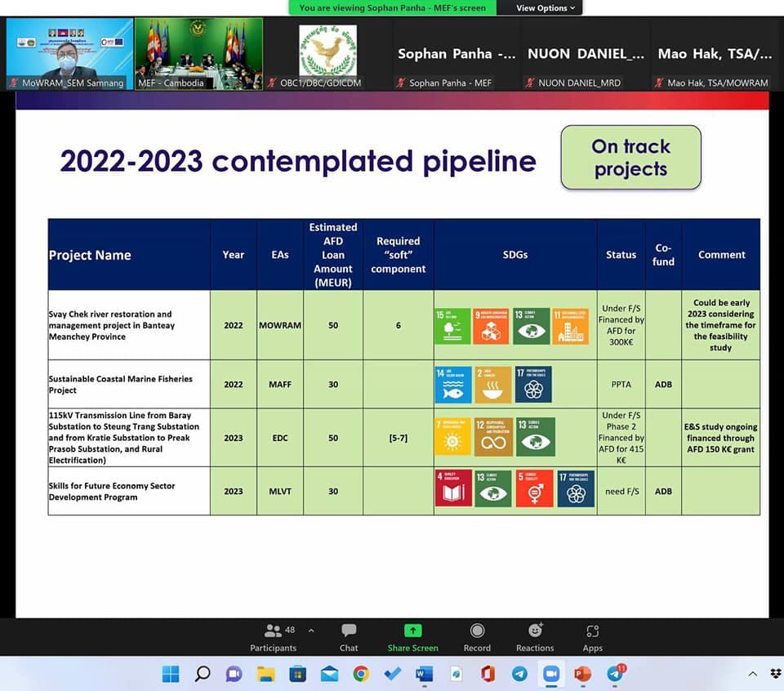The width and height of the screenshot is (784, 691).
Task: Select MoWRAM_SEM Samnang video thumbnail
Action: [x=69, y=53]
